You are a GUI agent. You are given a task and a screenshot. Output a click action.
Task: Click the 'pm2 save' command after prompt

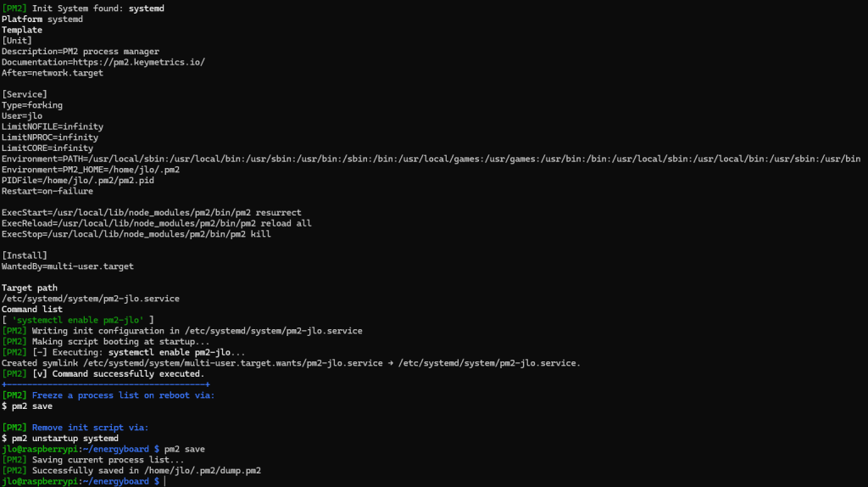184,450
